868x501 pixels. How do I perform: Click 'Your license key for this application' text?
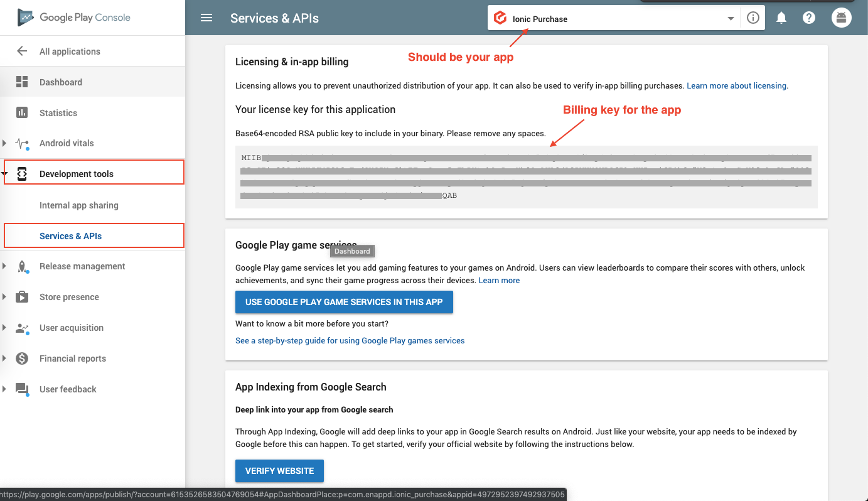pyautogui.click(x=315, y=109)
